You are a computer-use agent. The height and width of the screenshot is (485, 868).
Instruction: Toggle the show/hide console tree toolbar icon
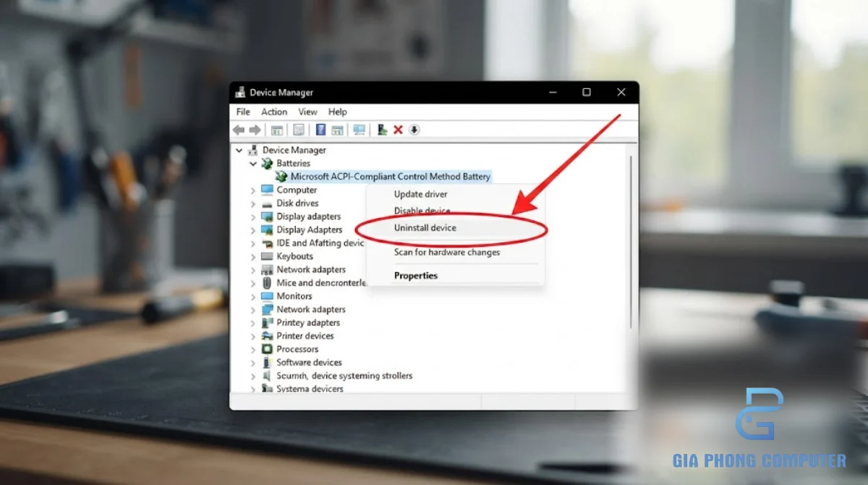tap(276, 130)
